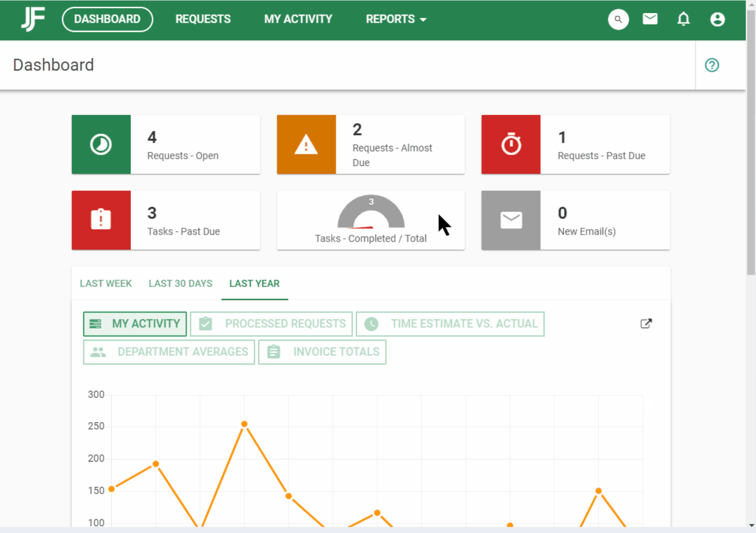Click first chart data point near 150
The height and width of the screenshot is (533, 756).
[111, 489]
